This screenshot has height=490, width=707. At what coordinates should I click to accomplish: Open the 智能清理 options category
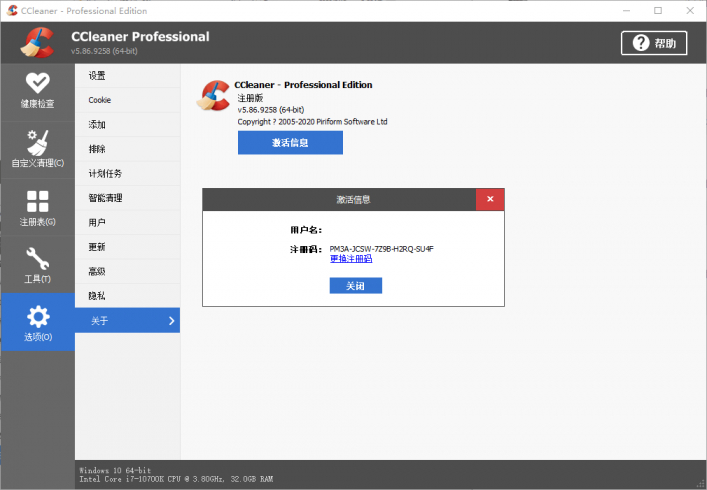pos(128,198)
